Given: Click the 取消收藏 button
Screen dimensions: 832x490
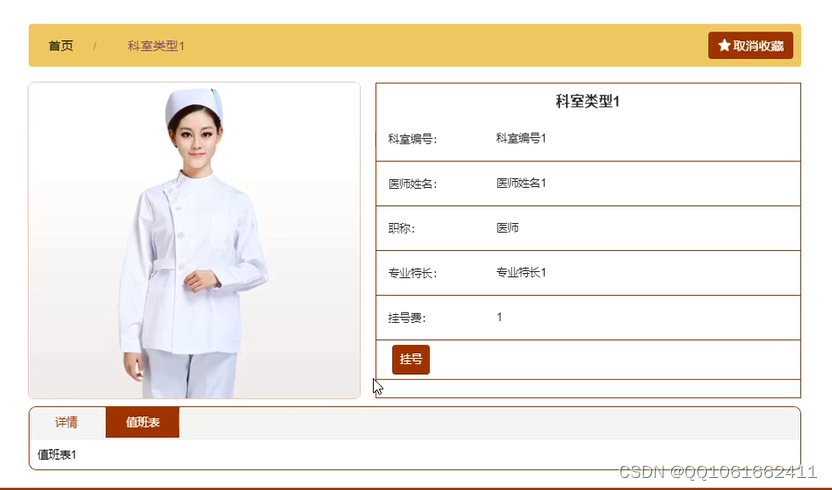Looking at the screenshot, I should pyautogui.click(x=750, y=46).
